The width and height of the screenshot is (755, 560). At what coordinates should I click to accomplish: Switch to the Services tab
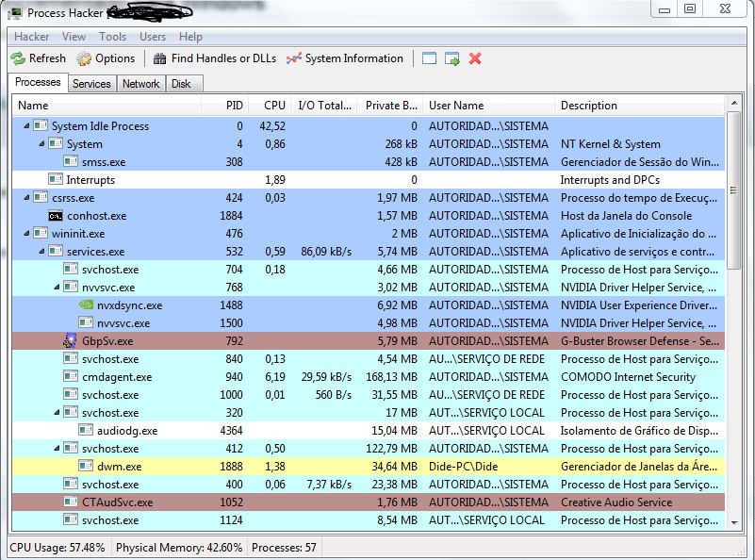tap(91, 84)
